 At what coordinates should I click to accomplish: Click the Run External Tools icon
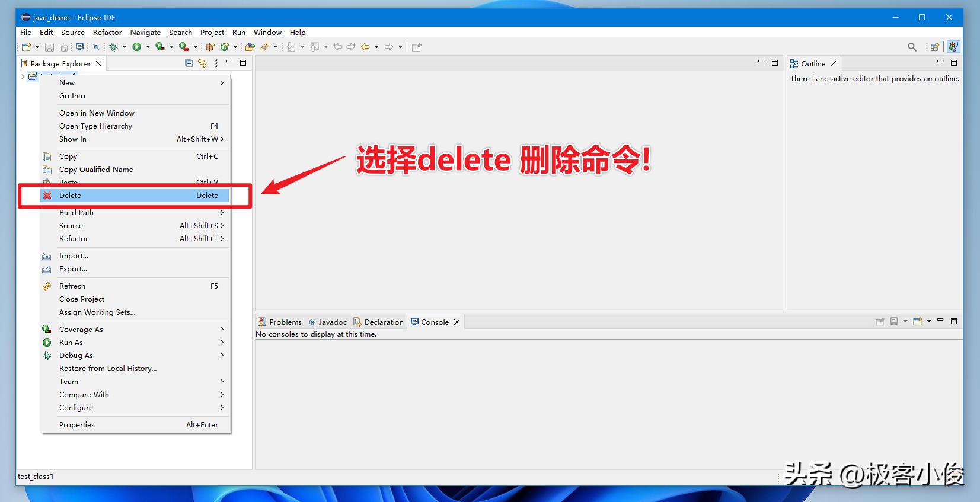(184, 47)
